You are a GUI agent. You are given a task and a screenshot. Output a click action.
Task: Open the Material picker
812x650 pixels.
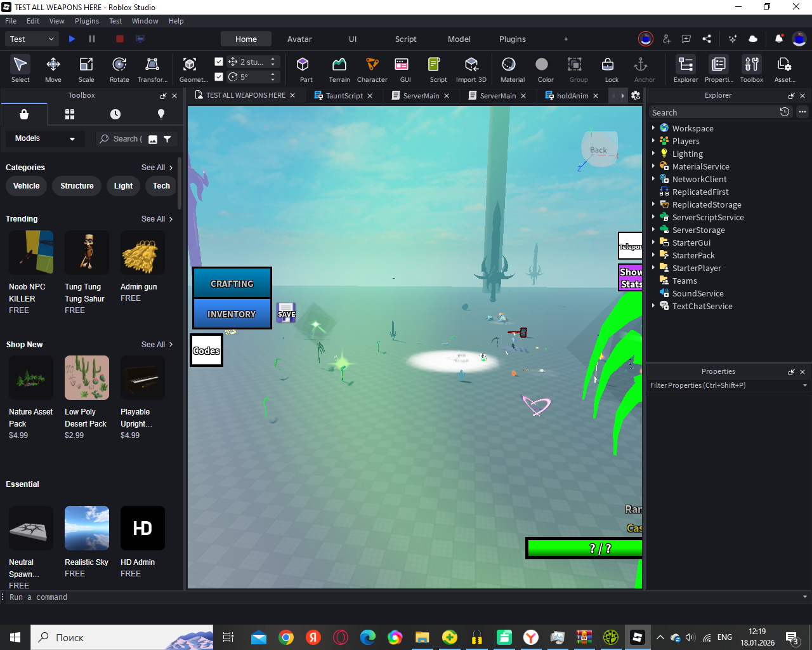(513, 69)
